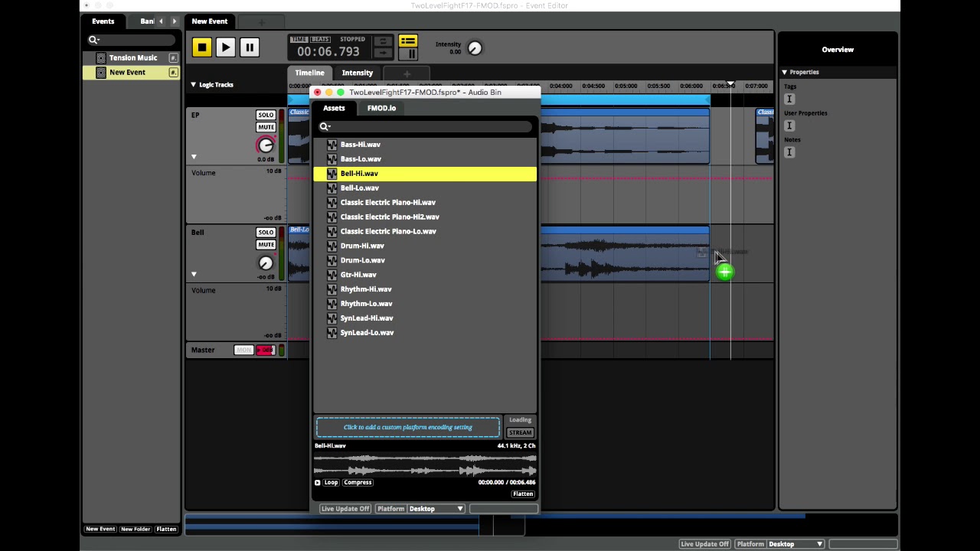Collapse the Logic Tracks section
Viewport: 980px width, 551px height.
[x=194, y=85]
